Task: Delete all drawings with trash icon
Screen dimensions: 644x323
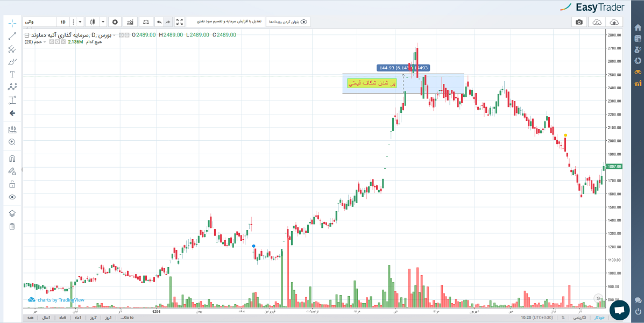Action: (12, 226)
